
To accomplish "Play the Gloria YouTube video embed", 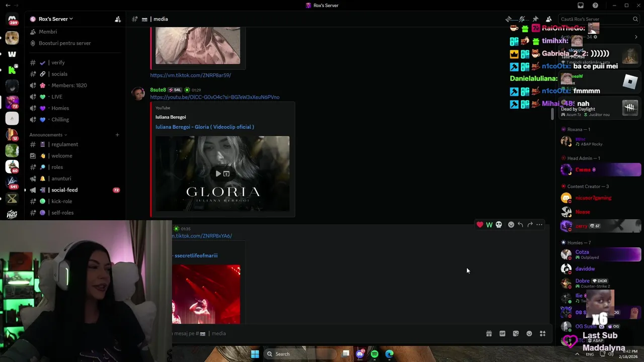I will click(218, 173).
